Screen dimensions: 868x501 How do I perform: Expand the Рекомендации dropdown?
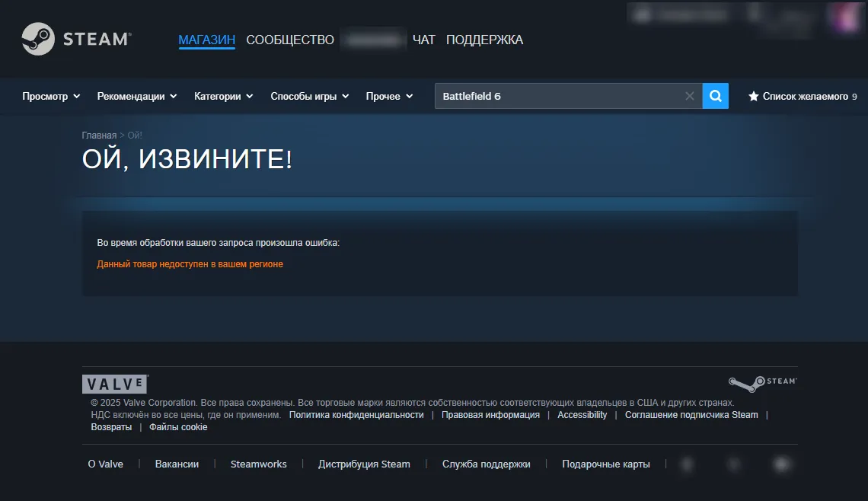(137, 97)
